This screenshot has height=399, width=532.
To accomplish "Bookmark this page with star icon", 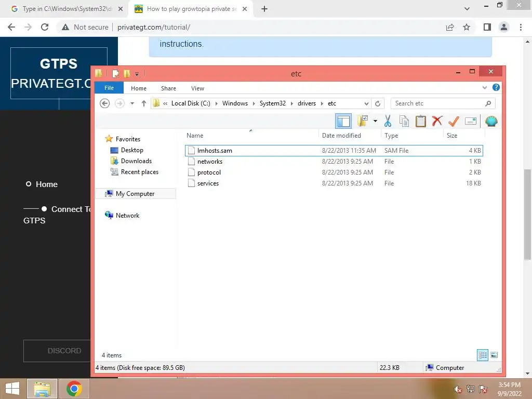I will 467,27.
